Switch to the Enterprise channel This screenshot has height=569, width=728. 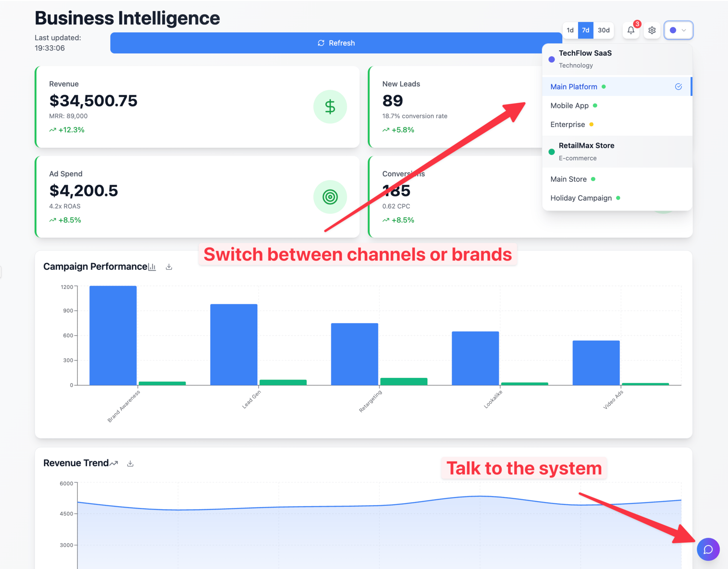coord(568,124)
